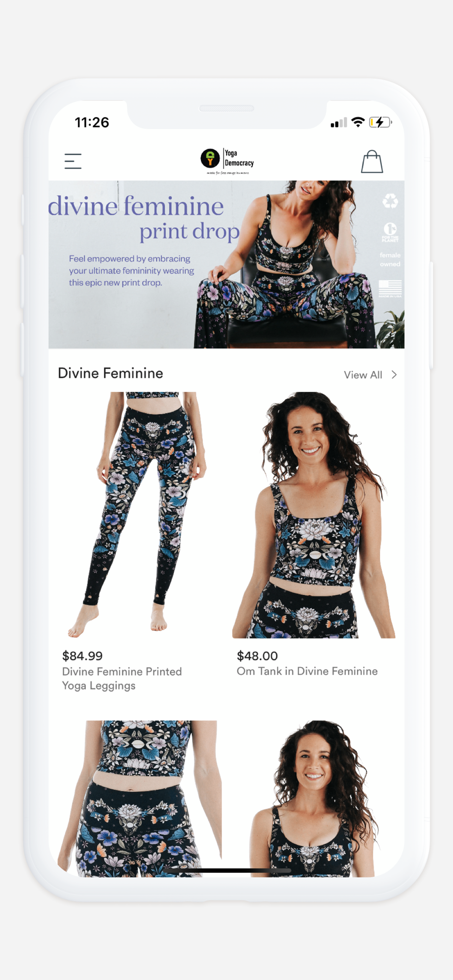Tap the For The Planet badge
The image size is (453, 980).
390,232
